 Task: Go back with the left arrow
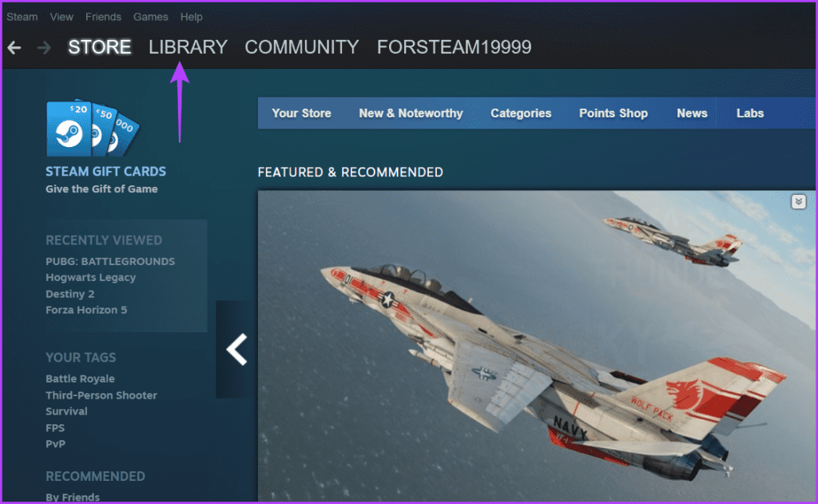[14, 47]
